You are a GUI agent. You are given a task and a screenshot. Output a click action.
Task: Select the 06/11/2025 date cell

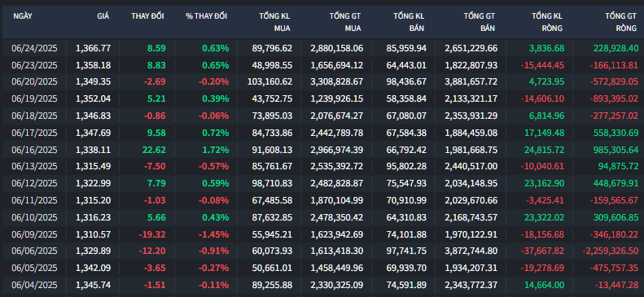pyautogui.click(x=34, y=201)
